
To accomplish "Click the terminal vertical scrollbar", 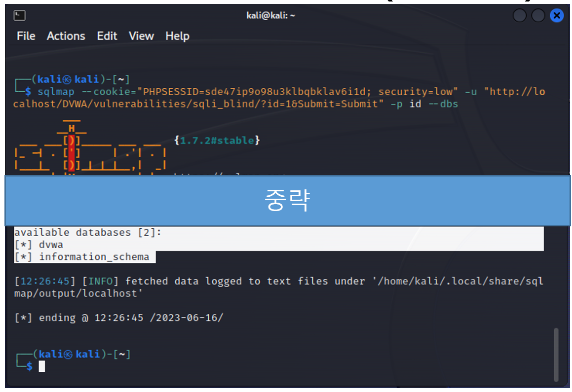I will pyautogui.click(x=556, y=354).
